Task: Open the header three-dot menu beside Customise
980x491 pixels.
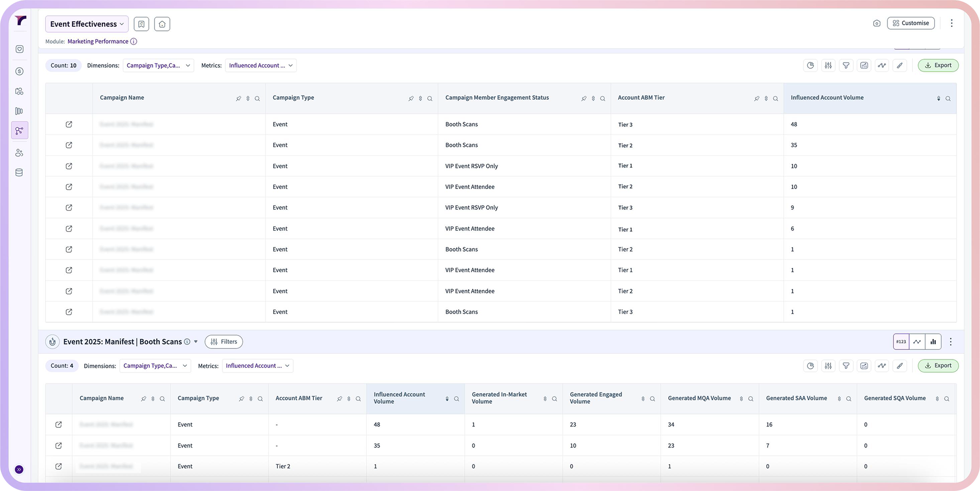Action: 951,23
